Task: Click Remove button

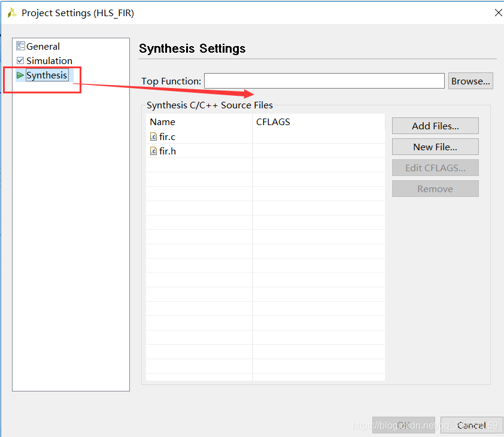Action: [x=435, y=189]
